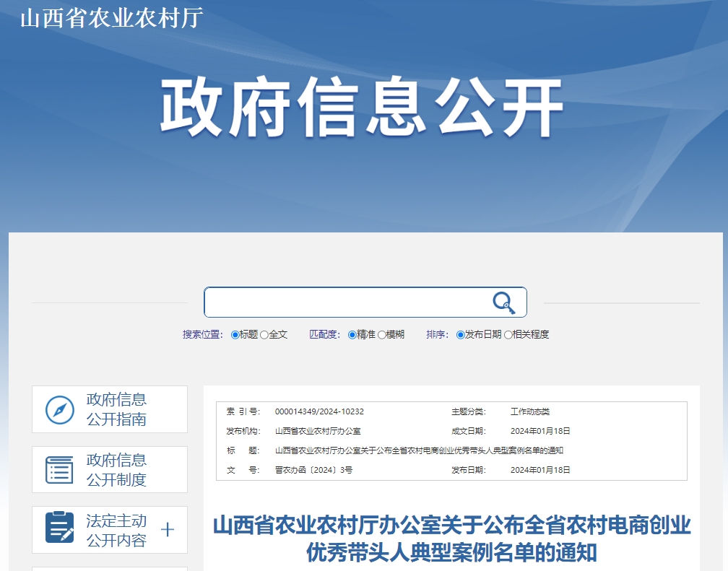The image size is (728, 571).
Task: Click index number 000014349/2024-10232
Action: [x=319, y=411]
